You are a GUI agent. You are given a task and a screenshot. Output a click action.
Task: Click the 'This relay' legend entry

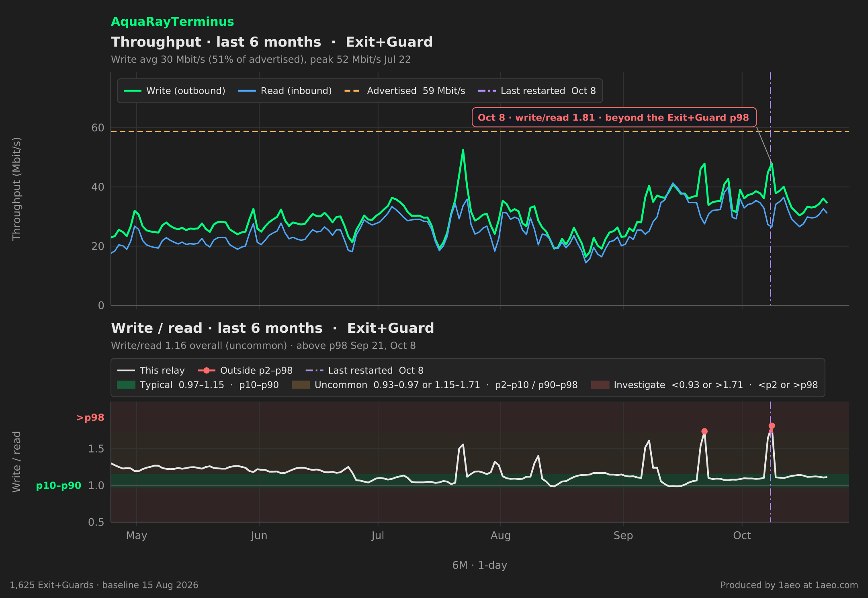(x=151, y=371)
